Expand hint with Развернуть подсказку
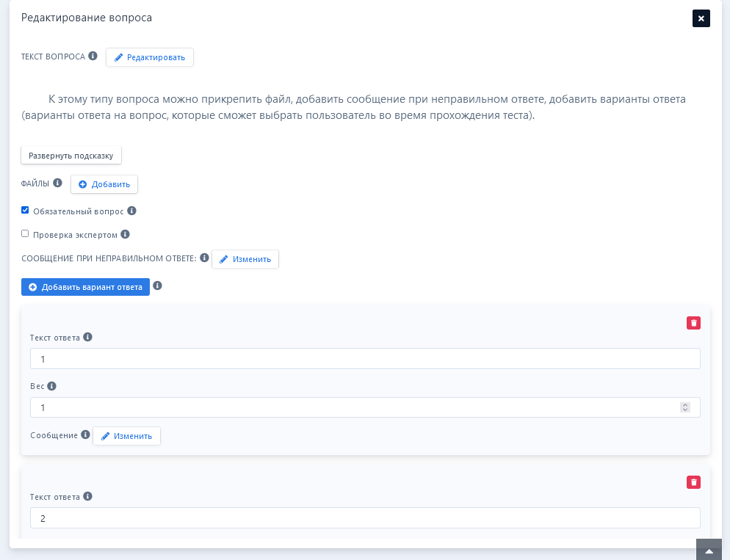The width and height of the screenshot is (730, 560). click(x=71, y=156)
